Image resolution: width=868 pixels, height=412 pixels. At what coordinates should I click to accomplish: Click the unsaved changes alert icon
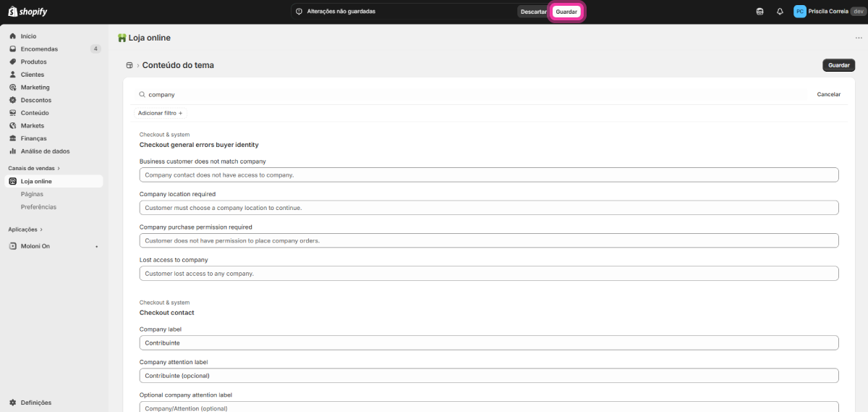[x=299, y=12]
